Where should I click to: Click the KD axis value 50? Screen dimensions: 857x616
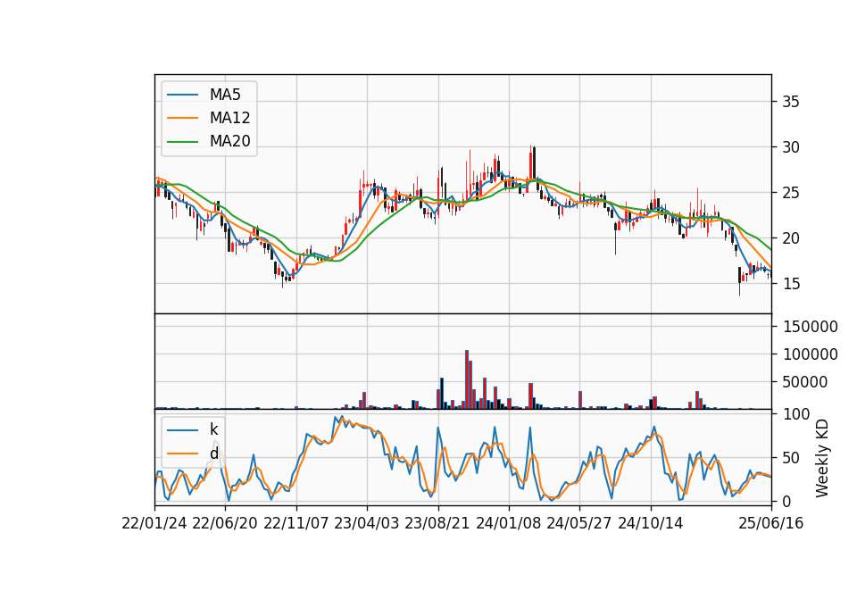click(x=790, y=457)
